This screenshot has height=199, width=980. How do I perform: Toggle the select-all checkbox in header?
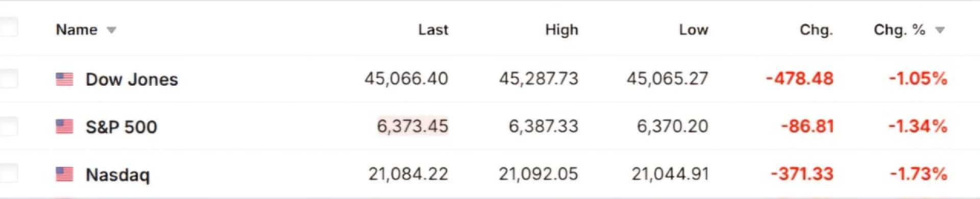[x=9, y=27]
